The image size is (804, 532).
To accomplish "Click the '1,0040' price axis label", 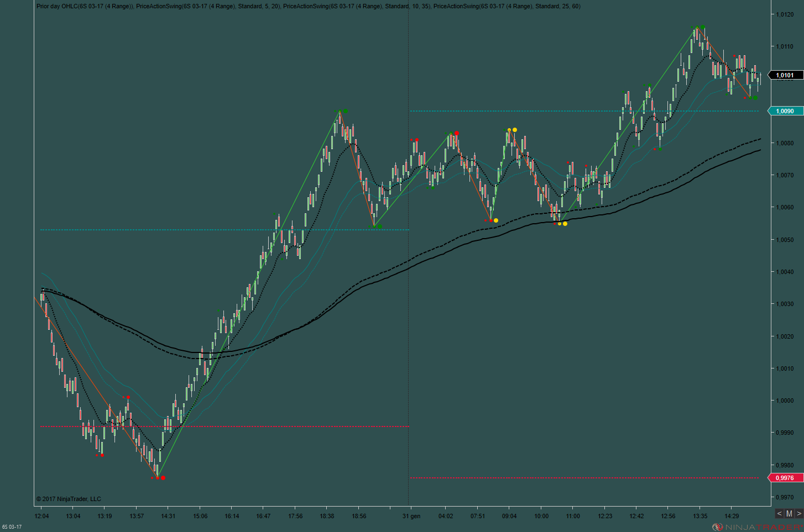I will click(785, 272).
